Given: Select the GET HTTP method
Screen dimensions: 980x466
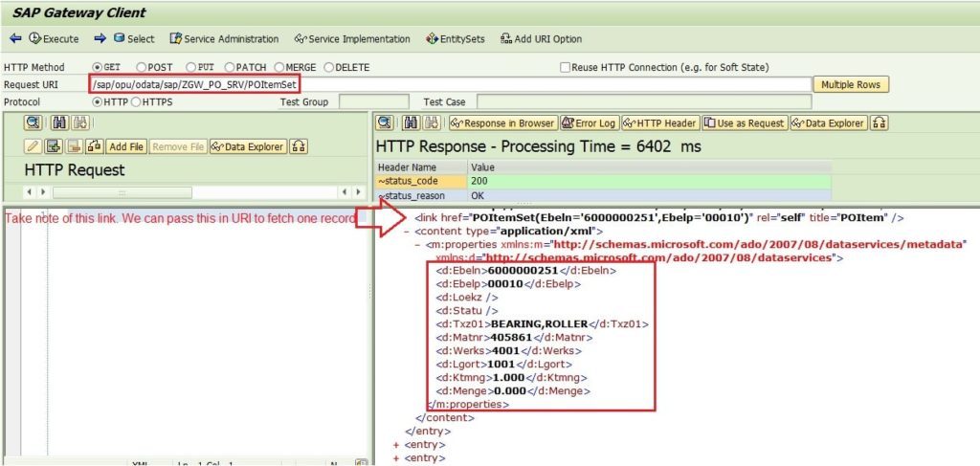Looking at the screenshot, I should (97, 68).
